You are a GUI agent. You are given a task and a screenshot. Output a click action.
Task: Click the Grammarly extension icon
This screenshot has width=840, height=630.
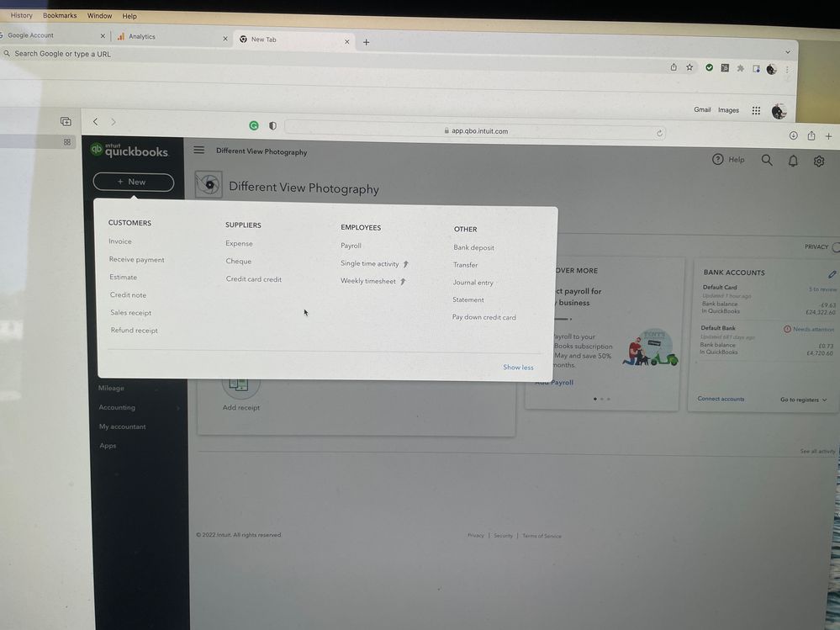tap(254, 125)
